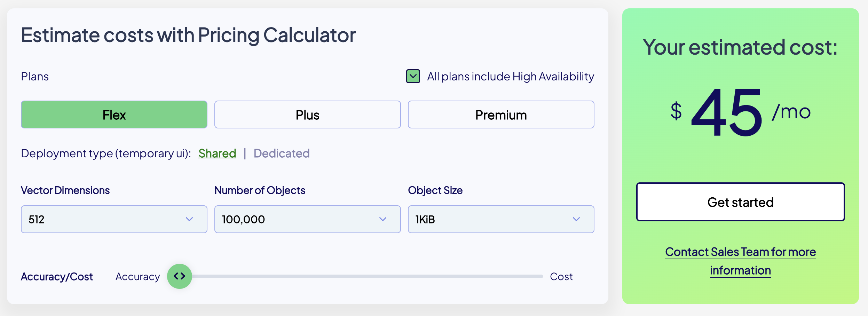The image size is (868, 316).
Task: Click the green checkmark icon beside High Availability
Action: [x=413, y=76]
